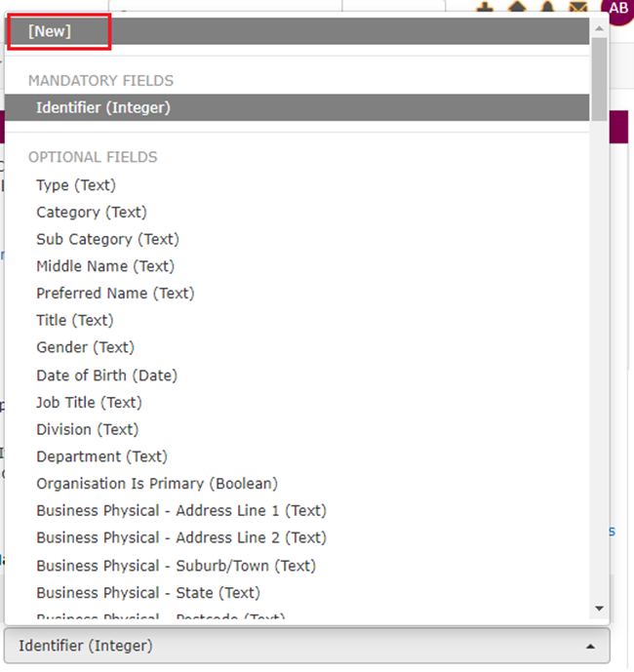Choose the [New] option
634x672 pixels.
pyautogui.click(x=50, y=31)
